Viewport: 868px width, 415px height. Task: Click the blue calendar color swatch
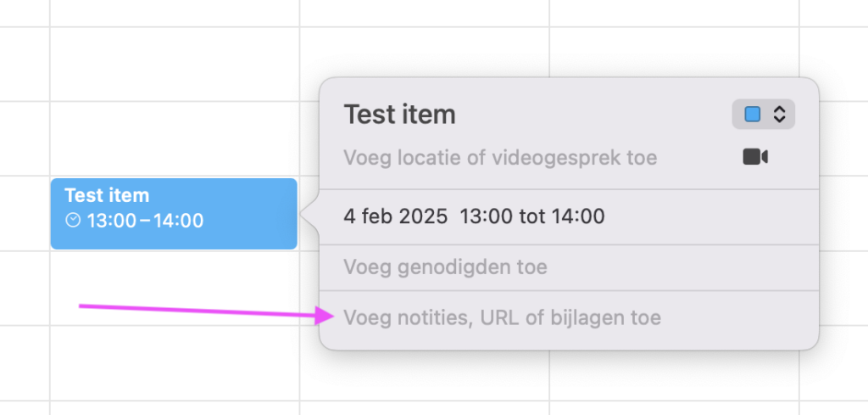[752, 115]
